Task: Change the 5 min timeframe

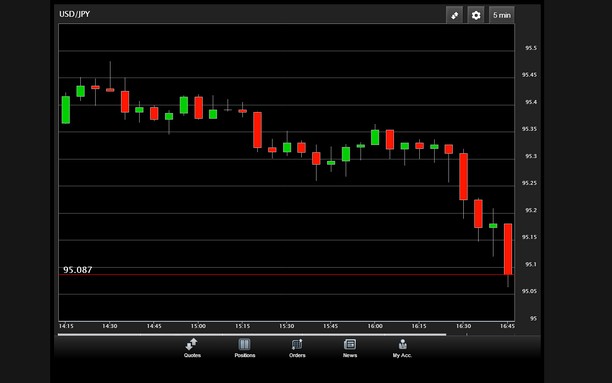Action: (502, 15)
